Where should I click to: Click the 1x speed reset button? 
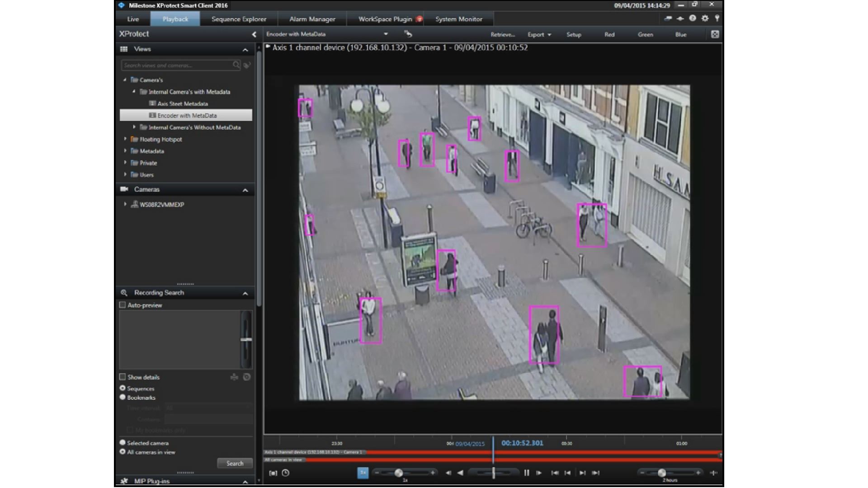click(363, 473)
